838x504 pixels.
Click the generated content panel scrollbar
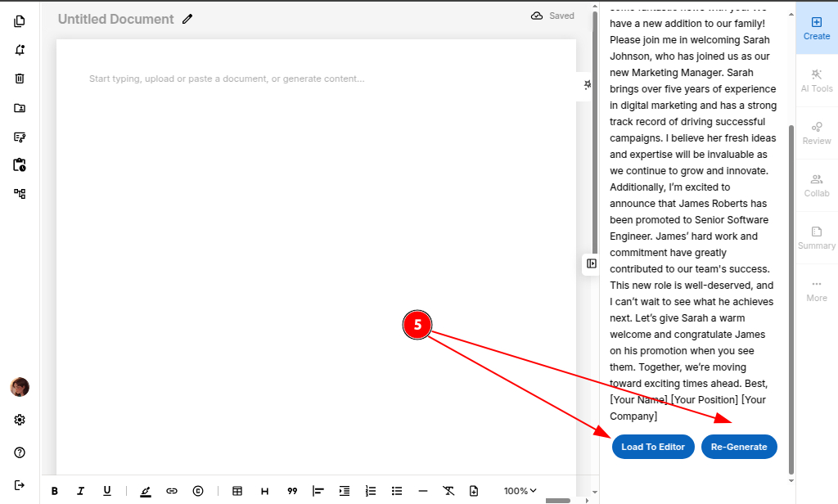point(791,295)
